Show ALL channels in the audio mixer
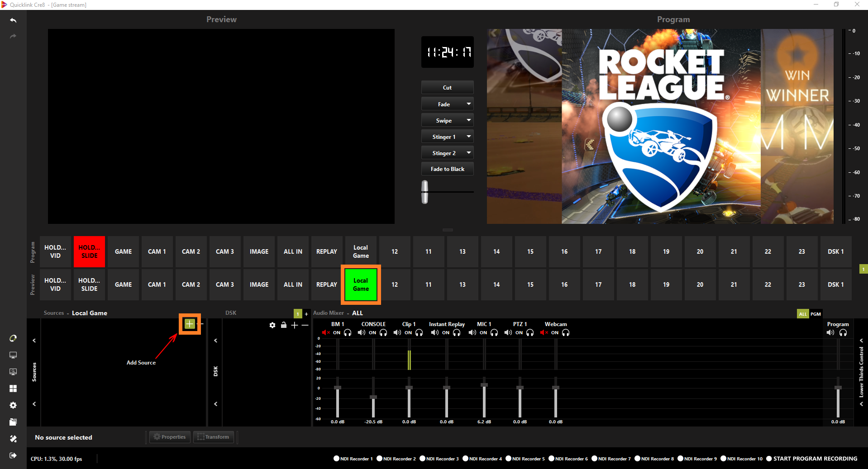 [x=803, y=314]
